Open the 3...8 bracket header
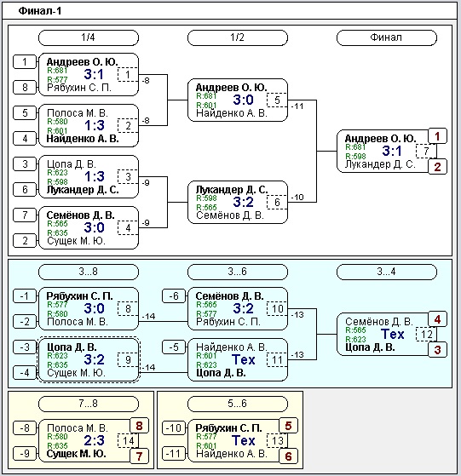Image resolution: width=461 pixels, height=476 pixels. click(x=89, y=272)
